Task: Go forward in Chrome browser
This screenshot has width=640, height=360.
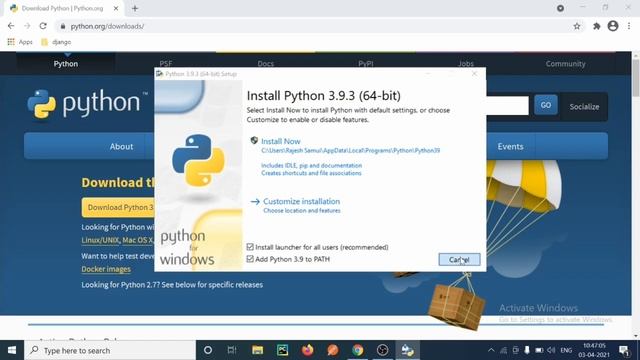Action: tap(27, 26)
